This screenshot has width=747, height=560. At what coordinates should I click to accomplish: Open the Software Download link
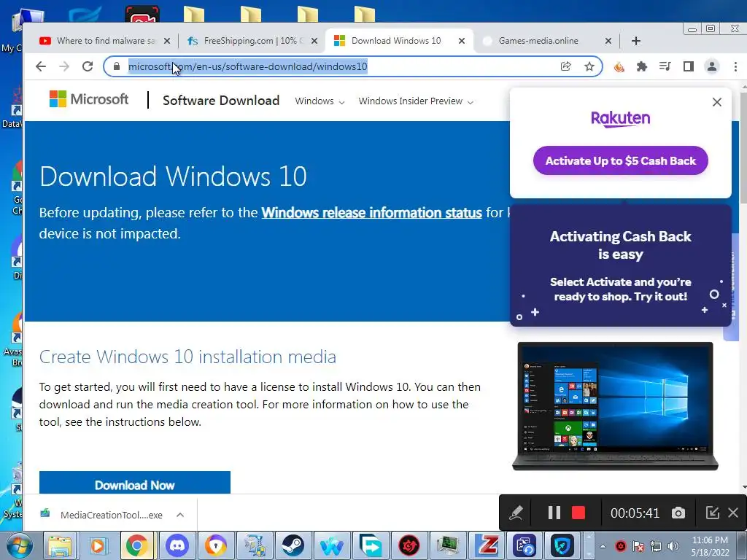click(221, 101)
